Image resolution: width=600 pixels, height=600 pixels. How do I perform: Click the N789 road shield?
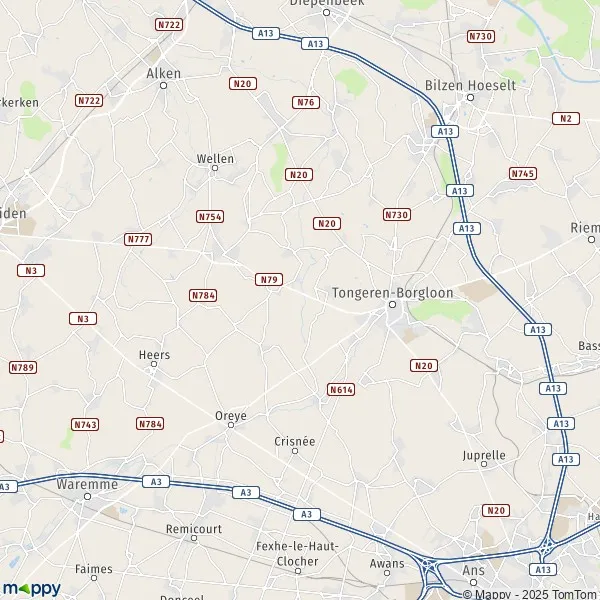(23, 368)
